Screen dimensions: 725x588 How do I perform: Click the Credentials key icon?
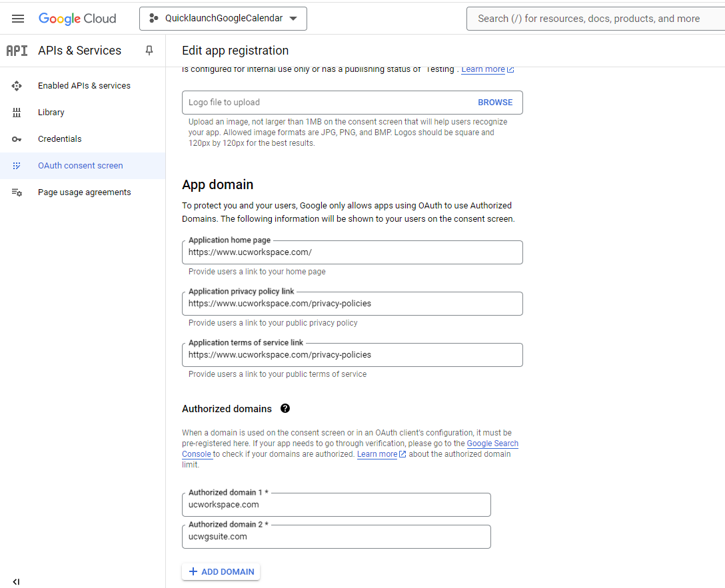tap(17, 139)
